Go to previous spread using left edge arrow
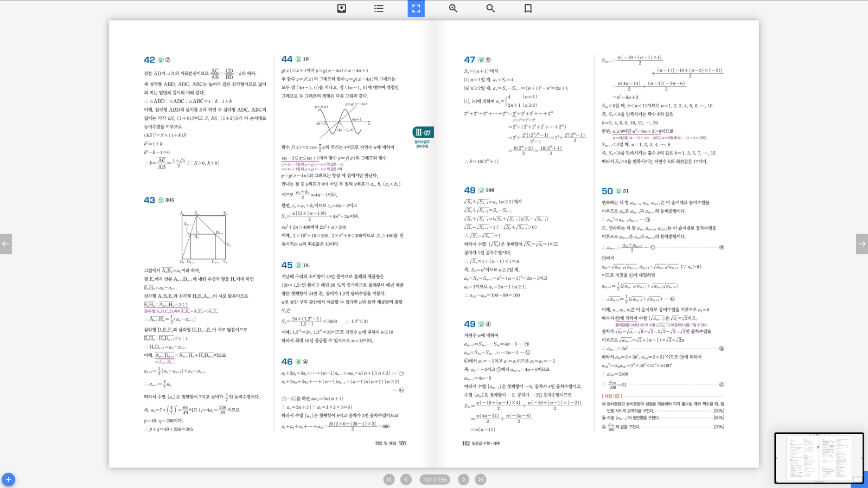 6,244
